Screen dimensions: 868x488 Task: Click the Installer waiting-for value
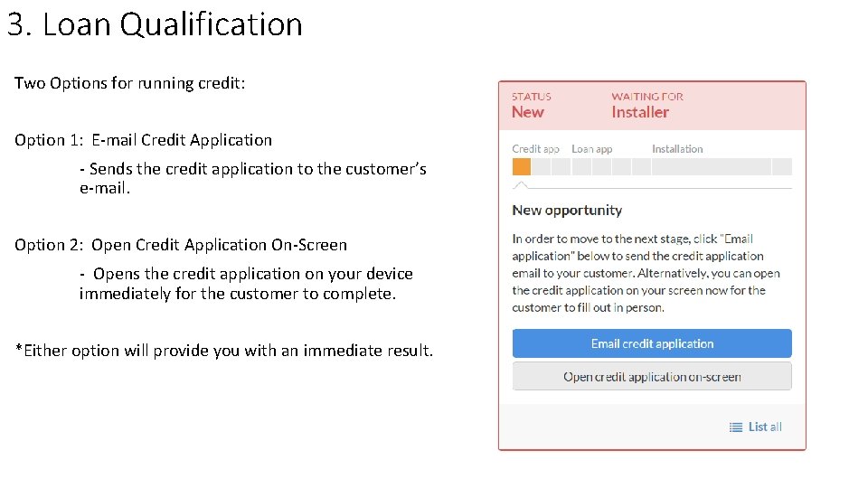(640, 112)
